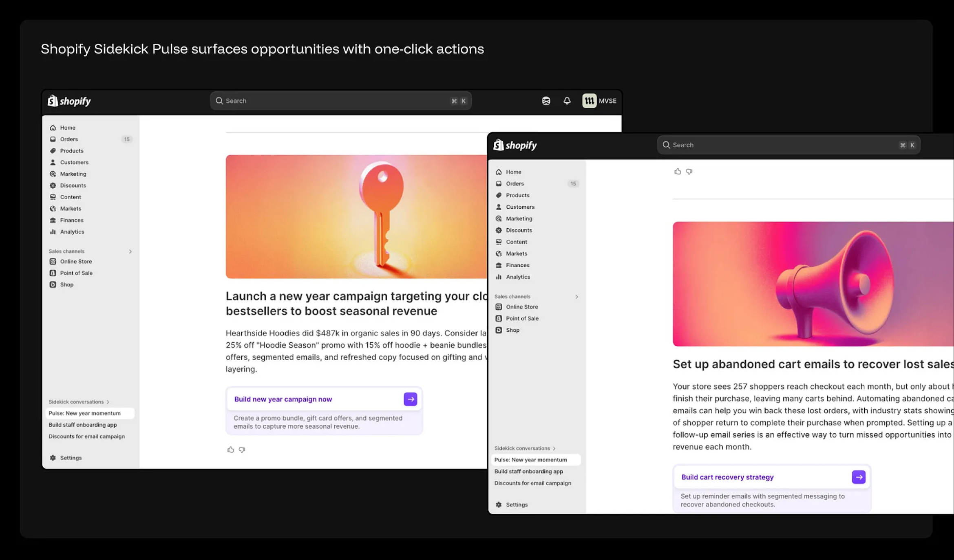Click the Shopify logo in the front window

[x=515, y=145]
